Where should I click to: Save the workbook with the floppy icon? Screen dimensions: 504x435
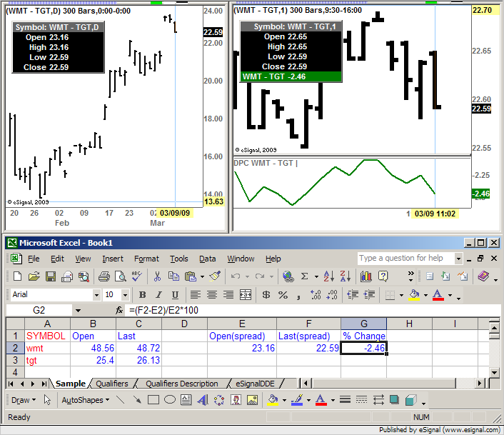(x=51, y=276)
